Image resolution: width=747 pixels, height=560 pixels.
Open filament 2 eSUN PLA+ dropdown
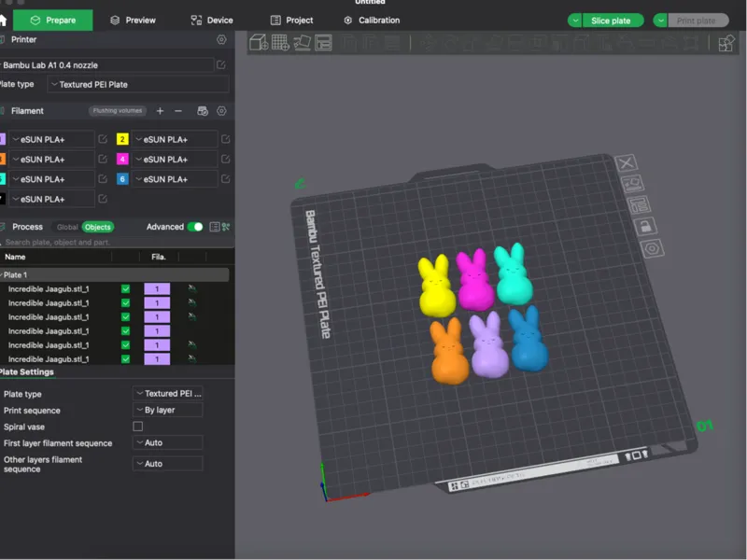pos(175,139)
